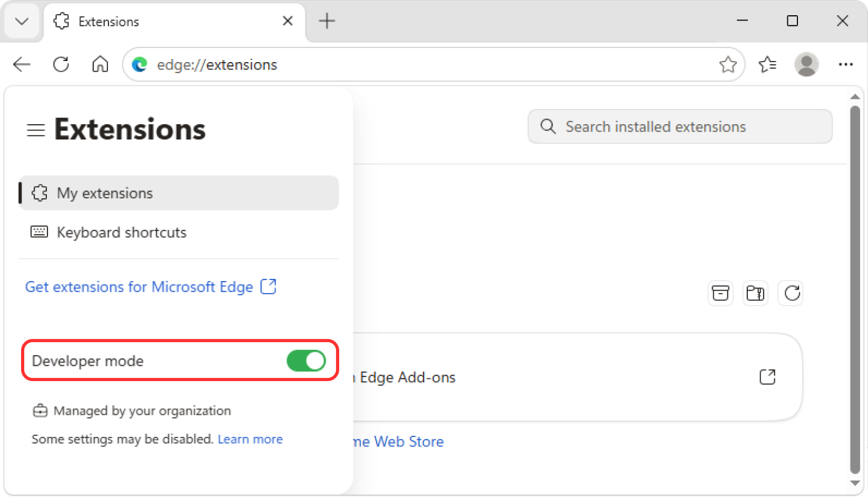The height and width of the screenshot is (499, 868).
Task: Click the Pack extension icon button
Action: (x=720, y=293)
